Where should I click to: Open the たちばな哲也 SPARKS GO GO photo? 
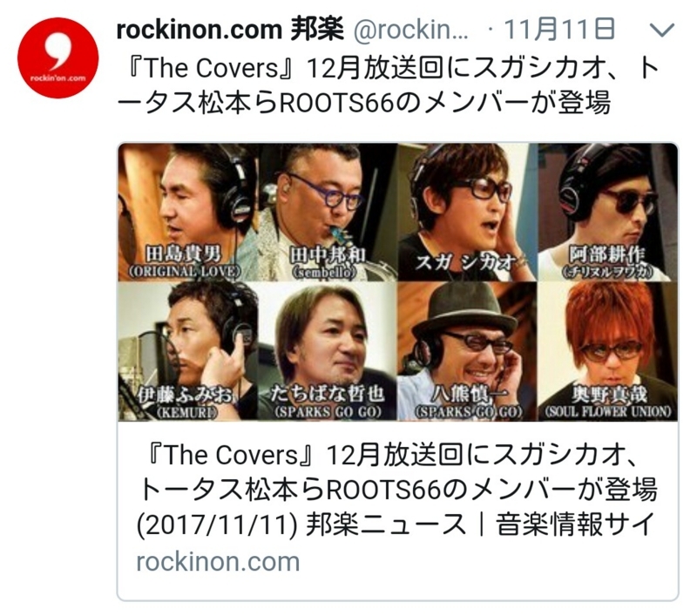click(x=328, y=350)
